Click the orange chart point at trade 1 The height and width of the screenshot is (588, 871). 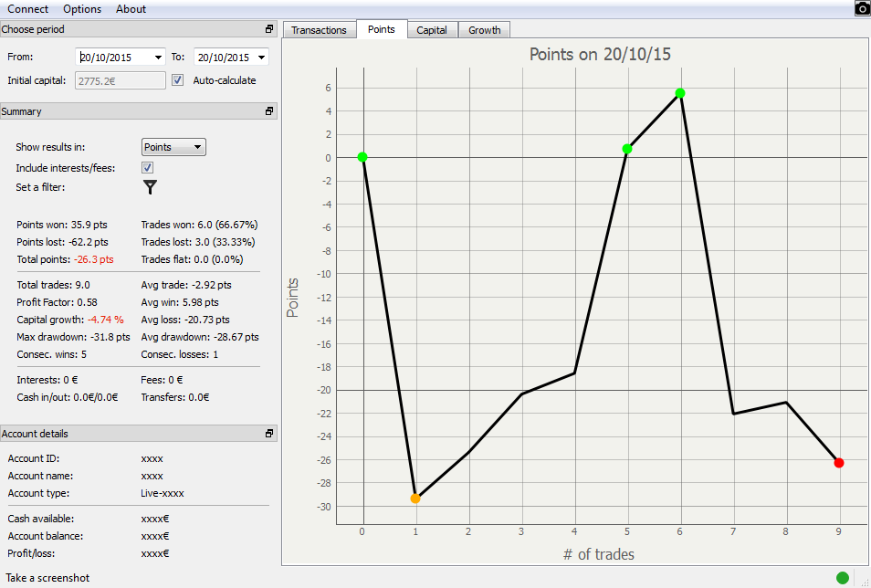pos(415,499)
